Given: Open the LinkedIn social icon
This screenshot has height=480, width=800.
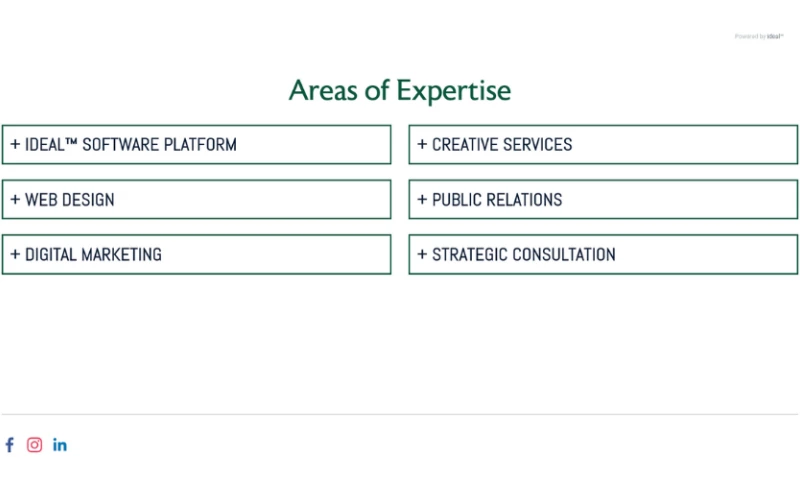Looking at the screenshot, I should tap(60, 445).
